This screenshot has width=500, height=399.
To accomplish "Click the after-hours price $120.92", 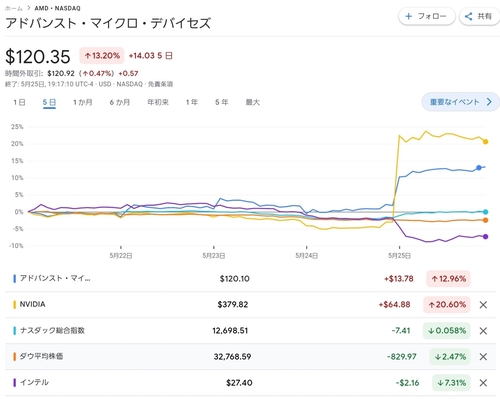I will coord(61,73).
